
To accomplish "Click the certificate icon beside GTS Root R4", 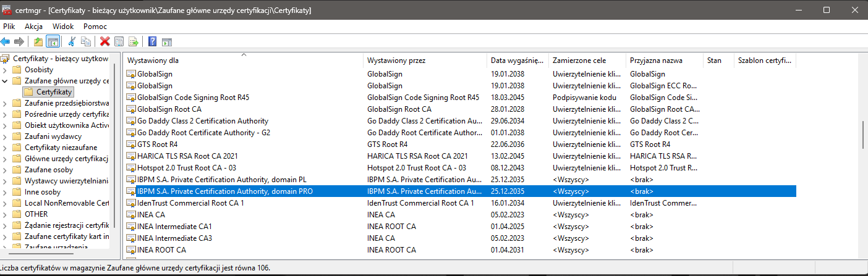I will click(131, 144).
